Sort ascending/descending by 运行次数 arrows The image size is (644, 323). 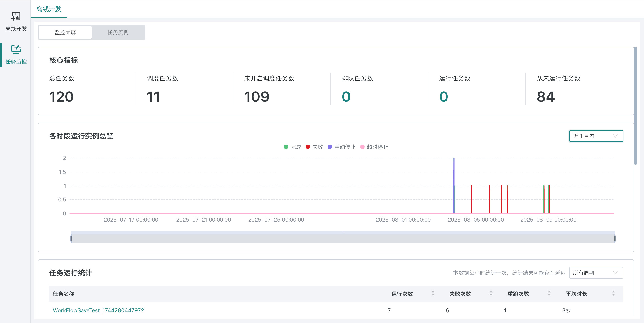pyautogui.click(x=433, y=293)
